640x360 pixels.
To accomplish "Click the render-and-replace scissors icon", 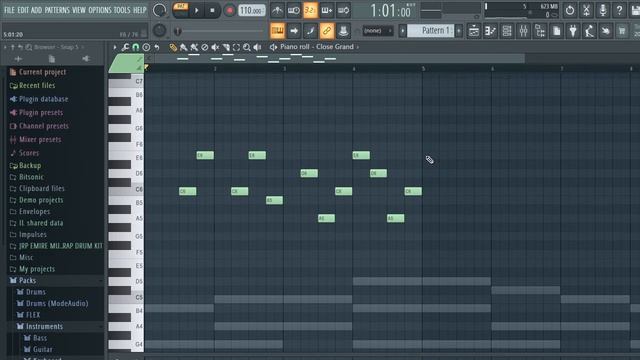I will (586, 10).
